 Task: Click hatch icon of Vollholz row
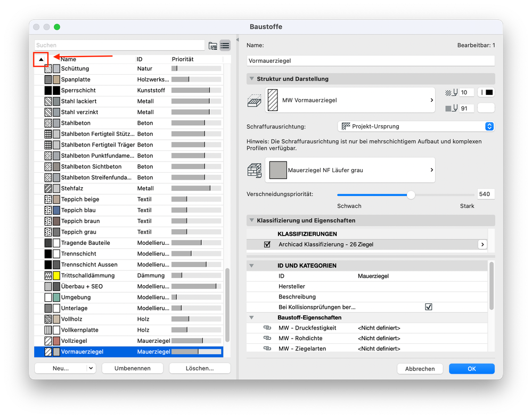tap(48, 319)
